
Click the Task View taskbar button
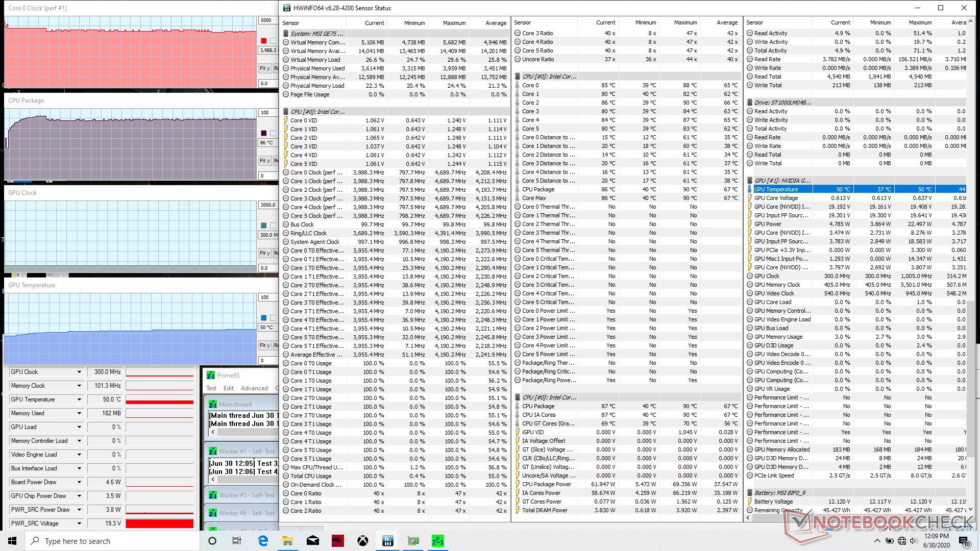point(237,541)
